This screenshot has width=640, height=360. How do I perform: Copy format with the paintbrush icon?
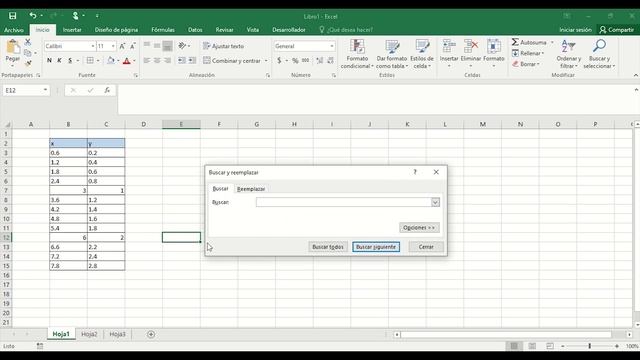[28, 63]
